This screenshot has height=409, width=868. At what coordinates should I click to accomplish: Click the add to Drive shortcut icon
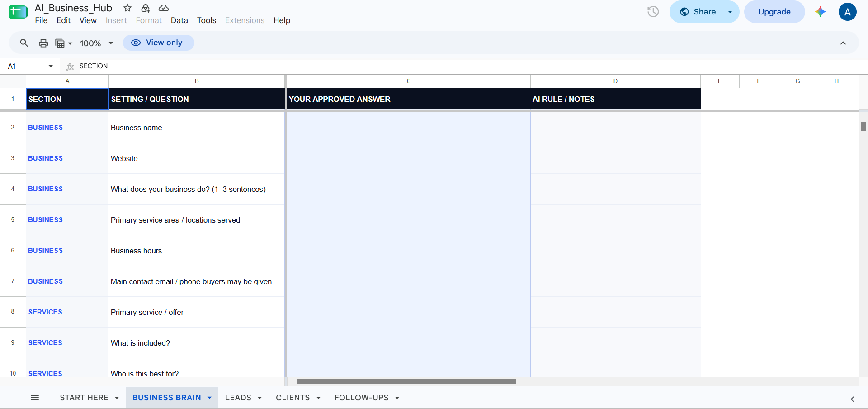[x=146, y=8]
